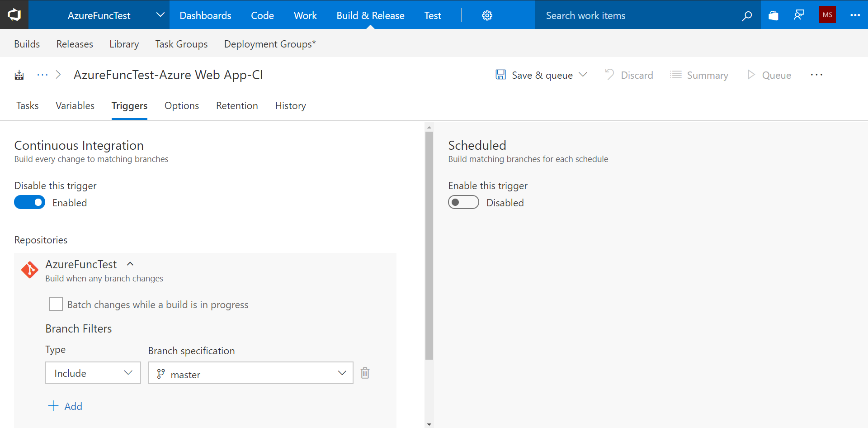Click the scrollbar down arrow
Viewport: 868px width, 428px height.
[429, 424]
